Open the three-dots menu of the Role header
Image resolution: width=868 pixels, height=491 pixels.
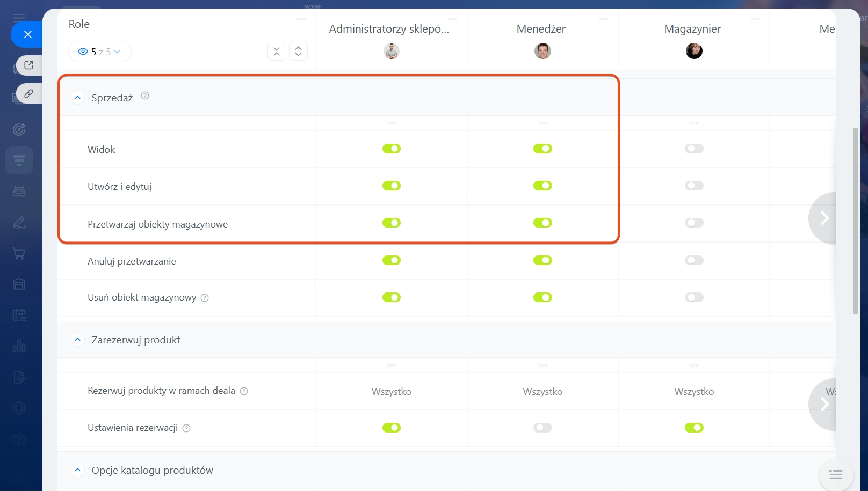(x=301, y=19)
